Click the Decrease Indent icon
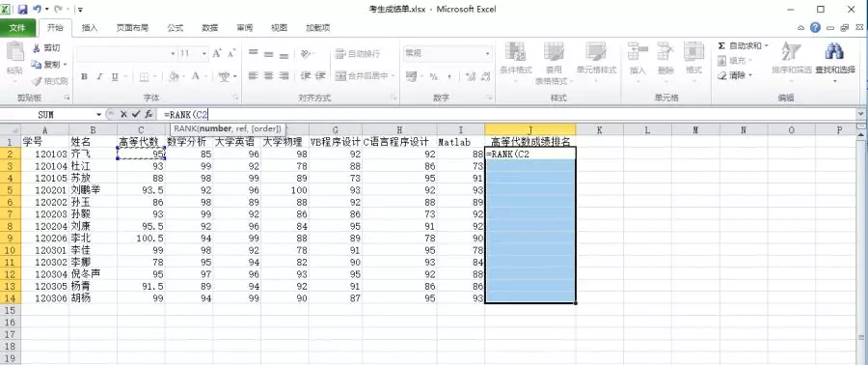Screen dimensions: 868x365 pos(305,75)
